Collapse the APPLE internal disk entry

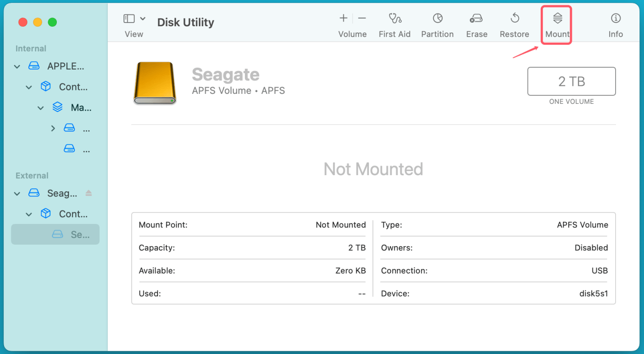[x=17, y=66]
